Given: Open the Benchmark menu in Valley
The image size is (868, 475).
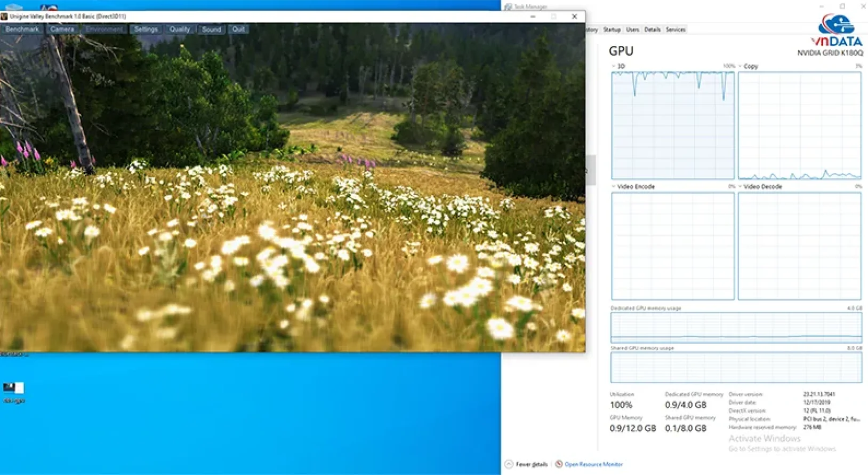Looking at the screenshot, I should (22, 29).
